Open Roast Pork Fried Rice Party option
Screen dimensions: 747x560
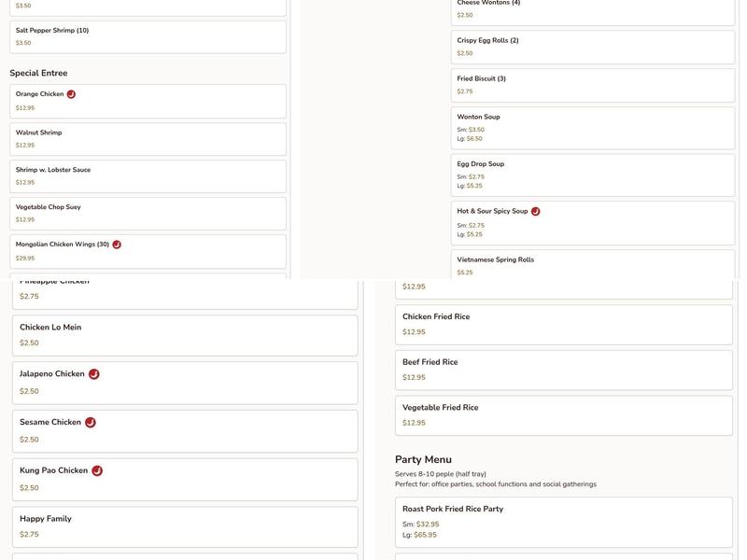click(x=563, y=522)
